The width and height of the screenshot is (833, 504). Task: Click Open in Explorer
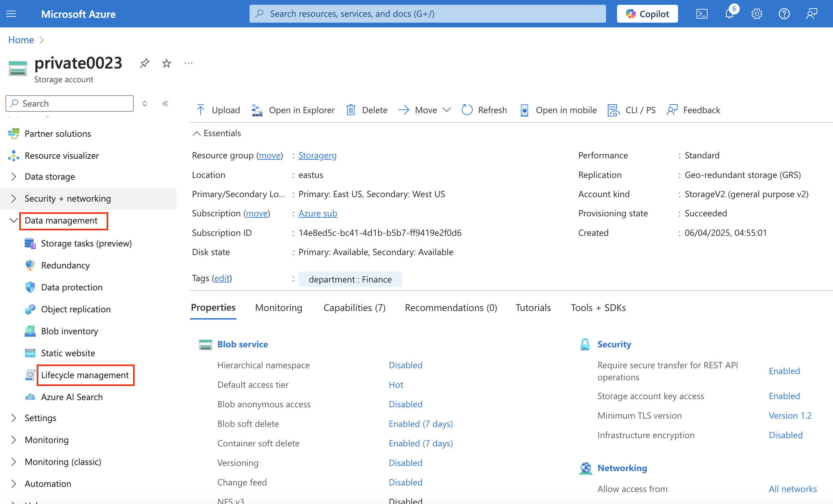[x=293, y=110]
